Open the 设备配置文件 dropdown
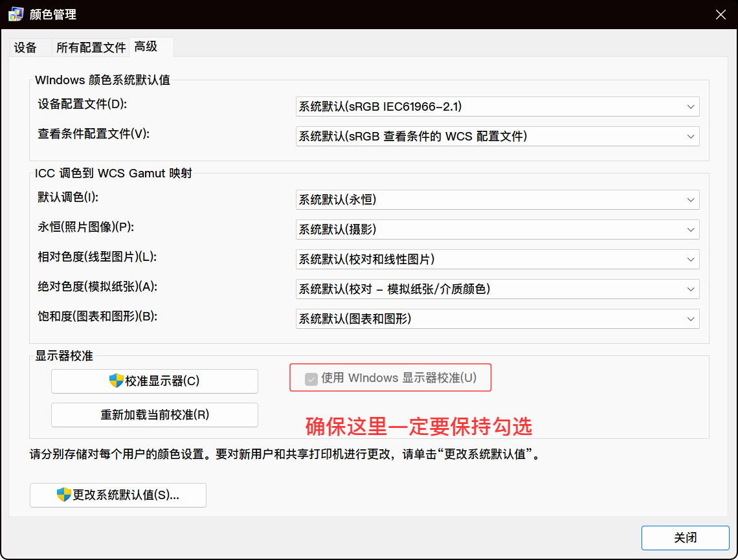The image size is (738, 560). click(x=497, y=107)
